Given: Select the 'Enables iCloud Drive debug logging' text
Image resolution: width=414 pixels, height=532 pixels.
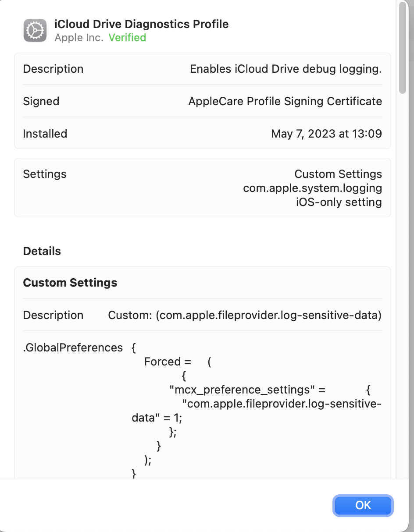Looking at the screenshot, I should [286, 69].
